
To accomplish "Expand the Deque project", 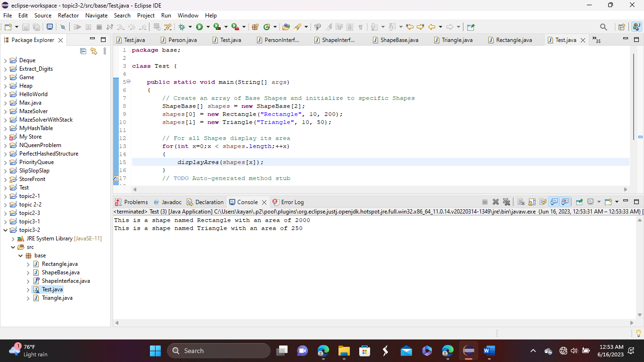I will [x=5, y=60].
